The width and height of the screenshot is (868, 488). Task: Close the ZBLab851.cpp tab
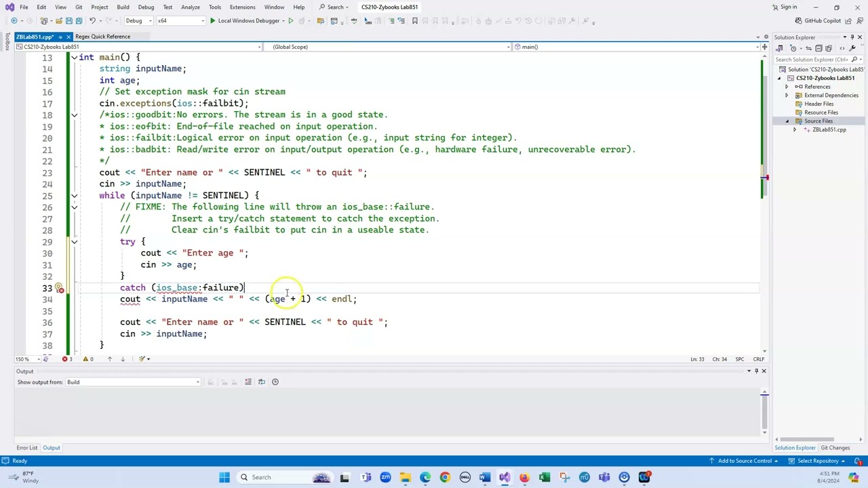(x=68, y=37)
